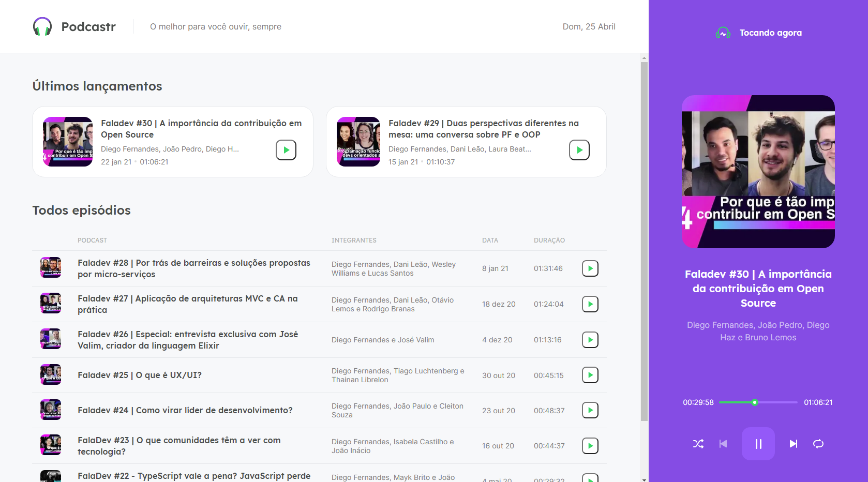This screenshot has width=868, height=482.
Task: Open Faladev #26 episode title link
Action: click(x=188, y=340)
